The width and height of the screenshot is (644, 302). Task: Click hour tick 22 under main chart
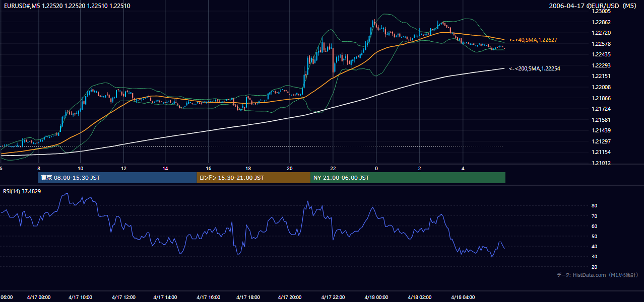click(333, 168)
